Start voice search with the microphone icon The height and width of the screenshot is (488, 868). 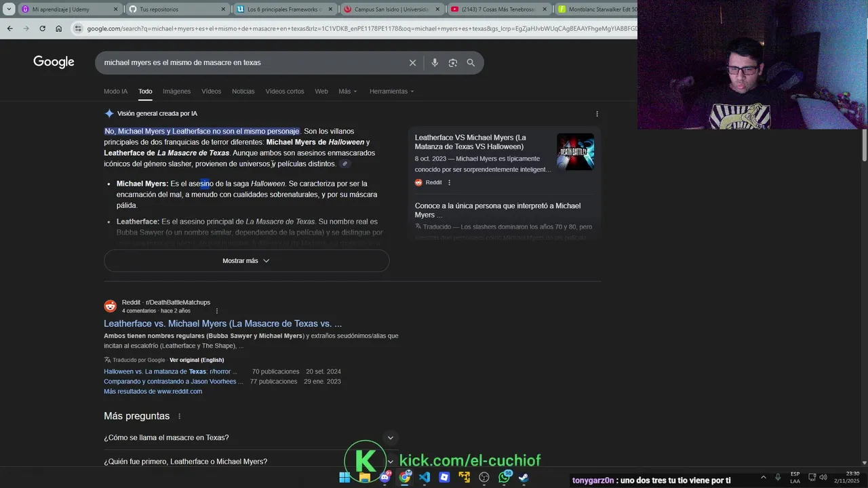click(x=435, y=62)
